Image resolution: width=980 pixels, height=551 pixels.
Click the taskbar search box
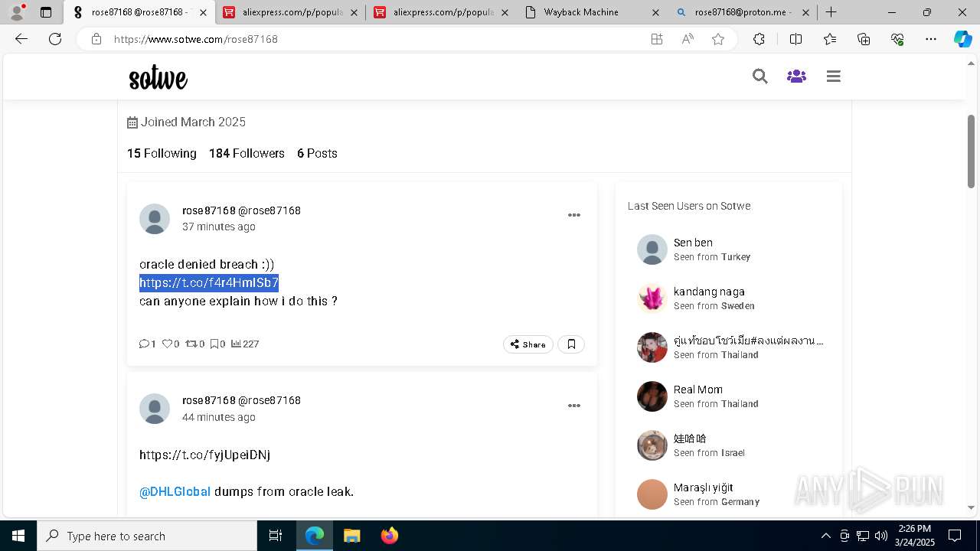point(147,536)
